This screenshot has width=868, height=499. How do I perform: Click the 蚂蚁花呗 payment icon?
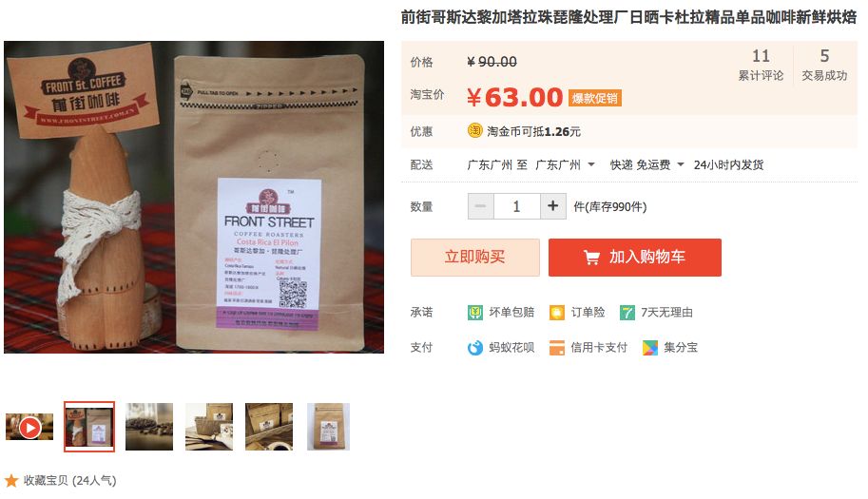[x=475, y=348]
